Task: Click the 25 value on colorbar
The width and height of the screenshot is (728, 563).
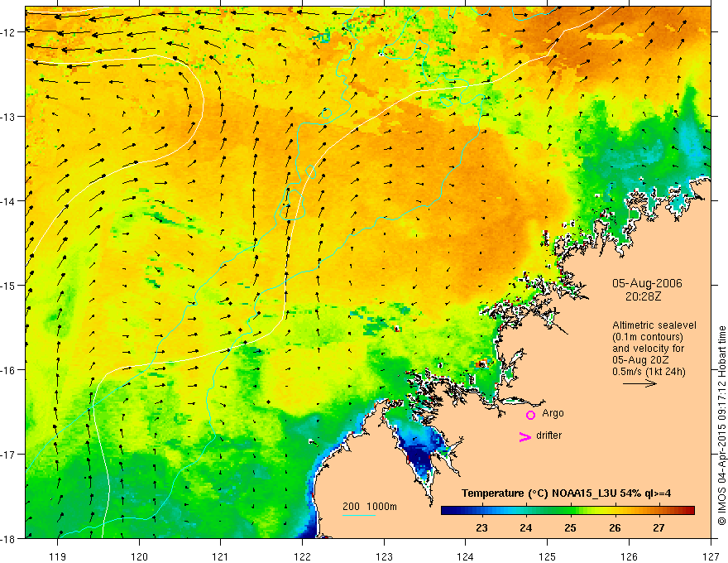Action: (x=570, y=527)
